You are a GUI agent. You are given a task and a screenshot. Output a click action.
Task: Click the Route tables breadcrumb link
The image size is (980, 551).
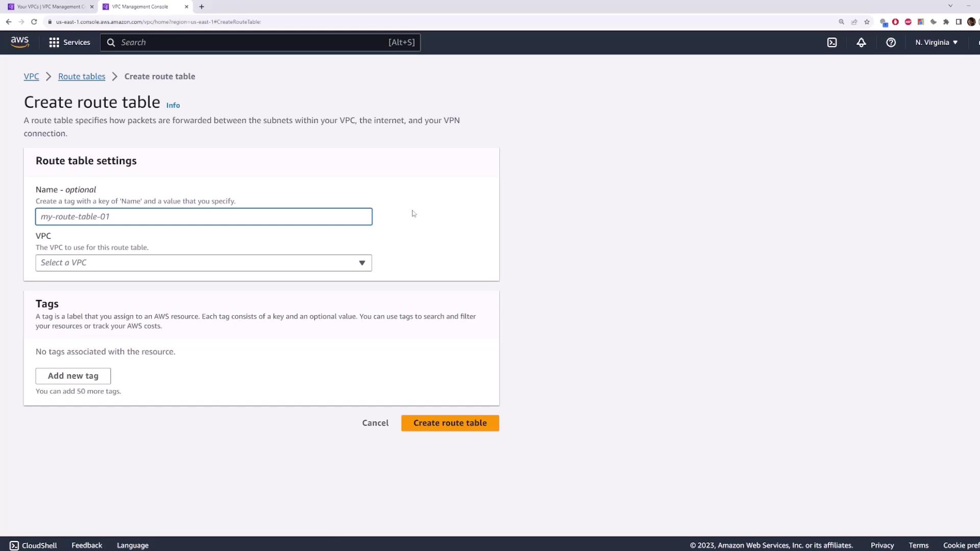coord(82,77)
